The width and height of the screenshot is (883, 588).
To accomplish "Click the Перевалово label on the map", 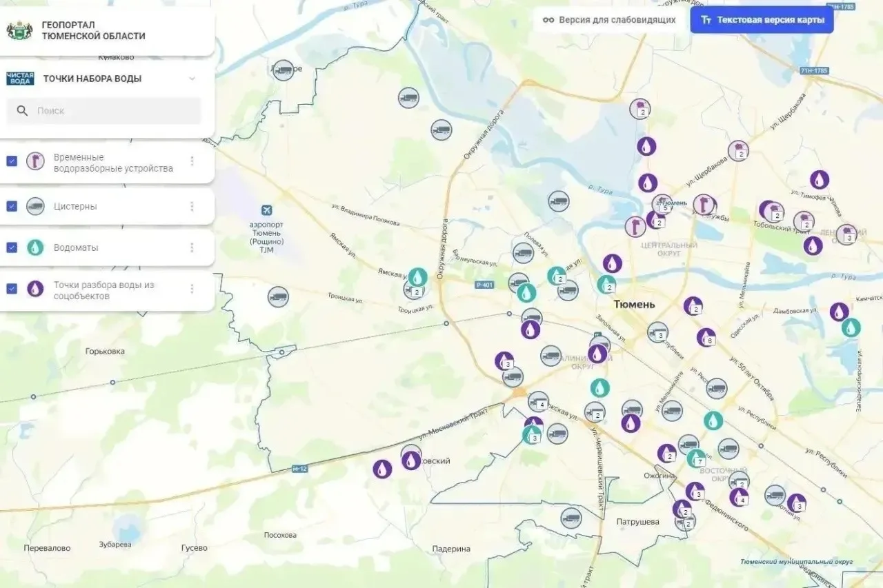I will pyautogui.click(x=47, y=548).
